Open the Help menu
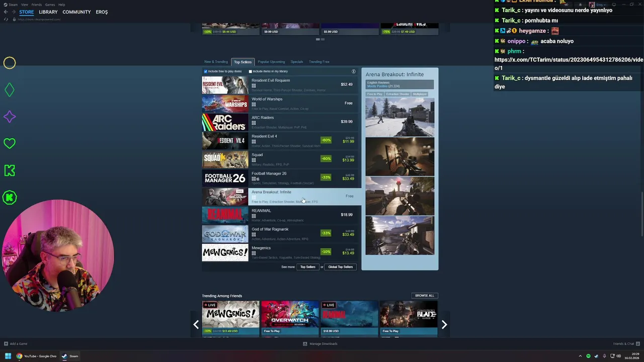Viewport: 644px width, 362px height. (61, 5)
